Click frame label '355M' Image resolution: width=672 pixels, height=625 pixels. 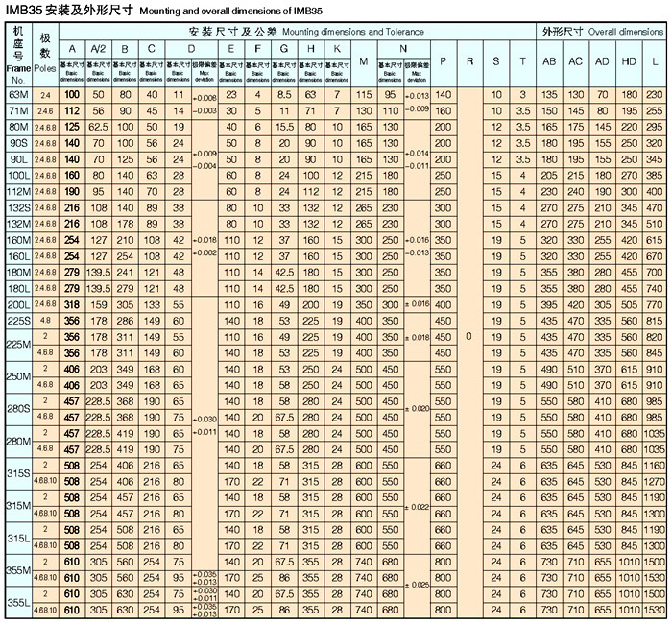[x=18, y=570]
